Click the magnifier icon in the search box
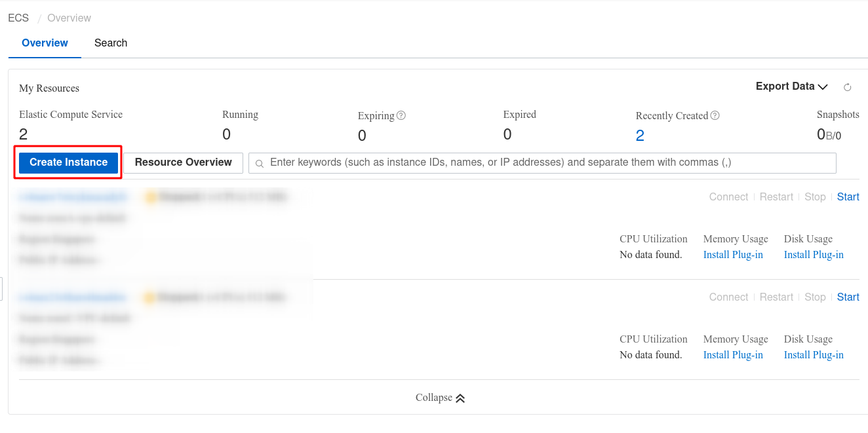Image resolution: width=868 pixels, height=433 pixels. (260, 163)
